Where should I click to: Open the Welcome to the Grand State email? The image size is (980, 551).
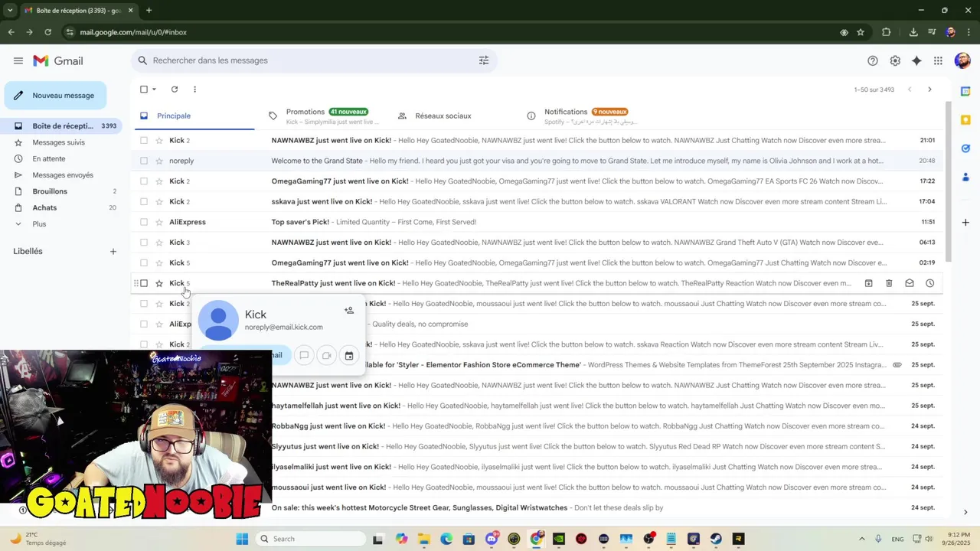tap(536, 161)
